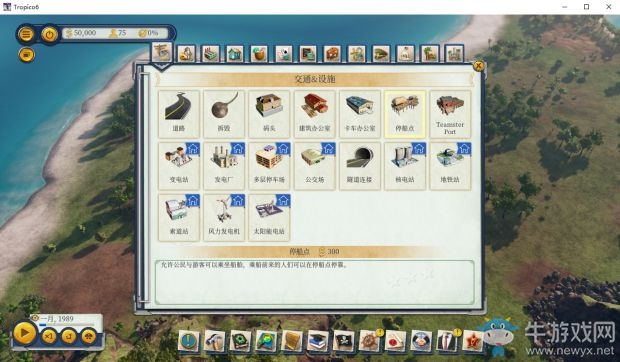Select the wind turbine (风力发电机) building
The image size is (620, 362).
click(224, 217)
